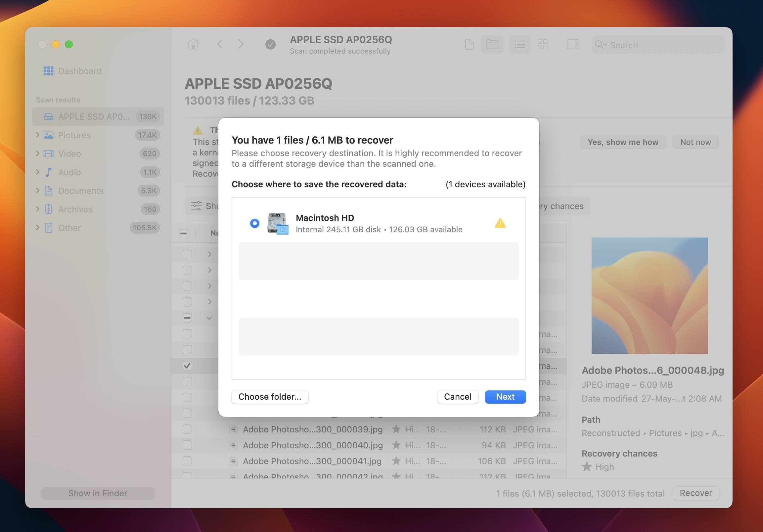The image size is (763, 532).
Task: Click the star icon on the 300_000040.jpg row
Action: 396,445
